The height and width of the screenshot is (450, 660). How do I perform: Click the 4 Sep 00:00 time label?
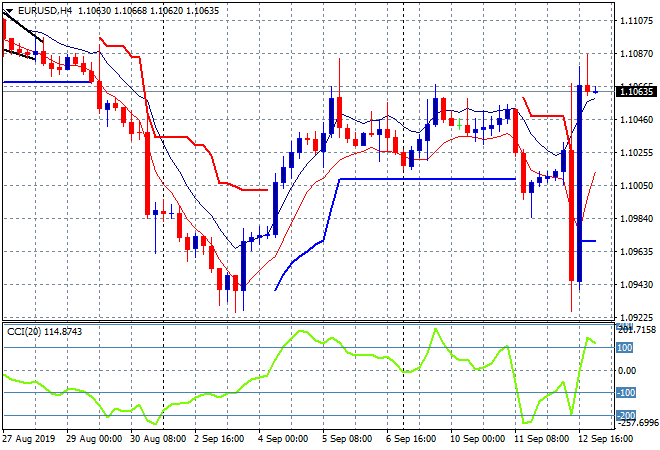tap(283, 438)
